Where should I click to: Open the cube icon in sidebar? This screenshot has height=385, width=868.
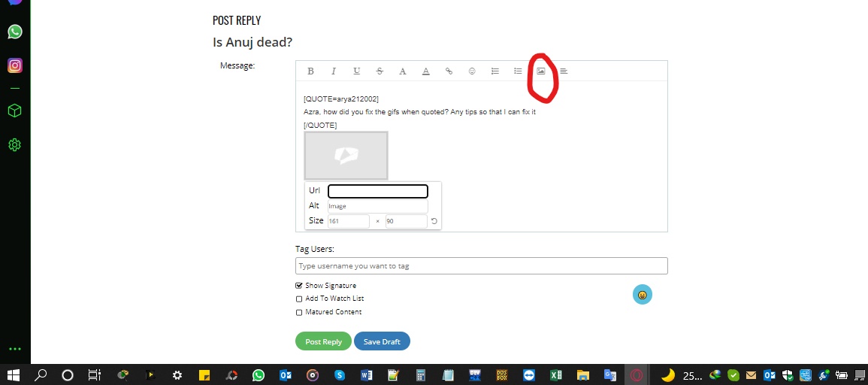(x=15, y=111)
